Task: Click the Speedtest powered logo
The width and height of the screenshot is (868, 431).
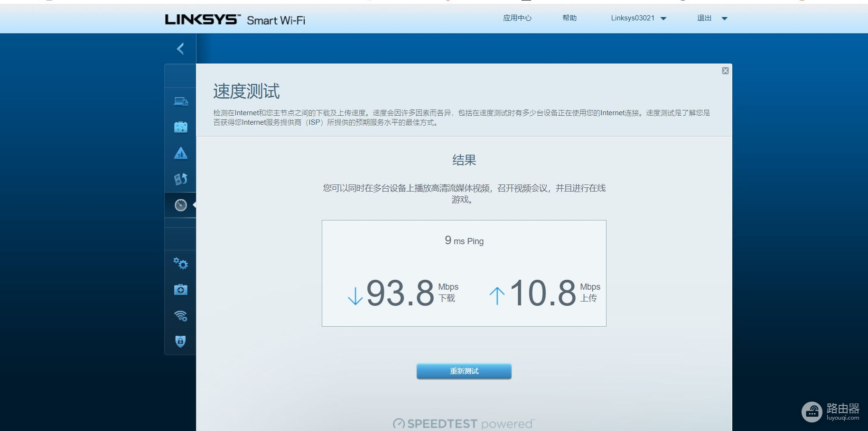Action: point(464,423)
